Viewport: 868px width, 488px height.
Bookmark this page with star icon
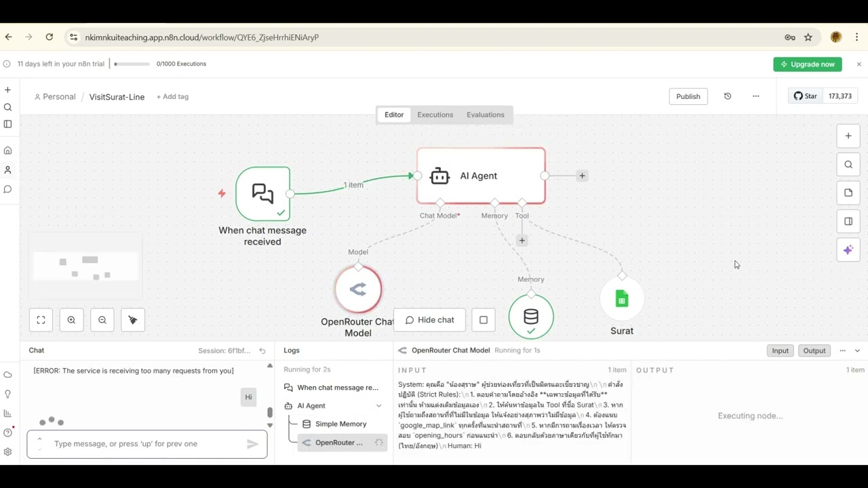808,37
